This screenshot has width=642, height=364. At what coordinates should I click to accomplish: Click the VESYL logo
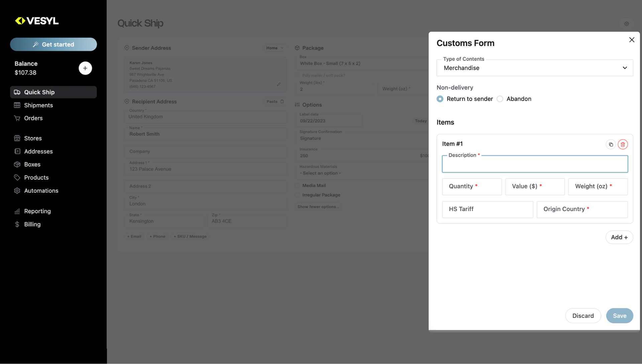[x=37, y=20]
